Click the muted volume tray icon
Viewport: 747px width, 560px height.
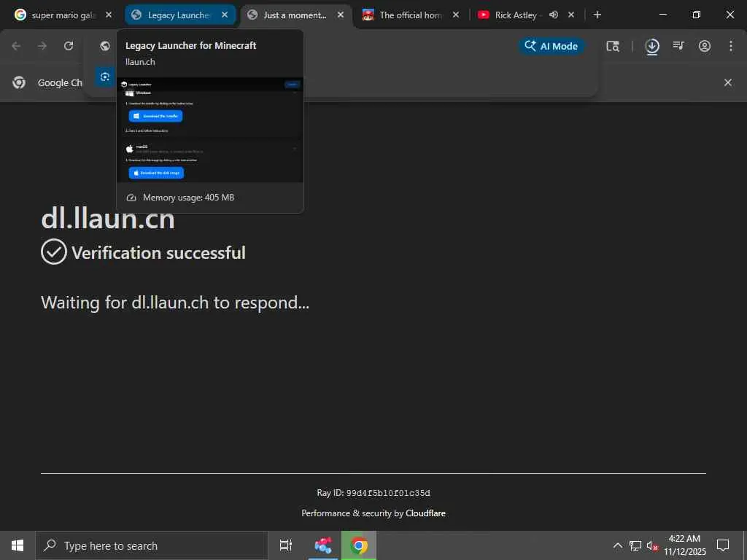pyautogui.click(x=651, y=545)
